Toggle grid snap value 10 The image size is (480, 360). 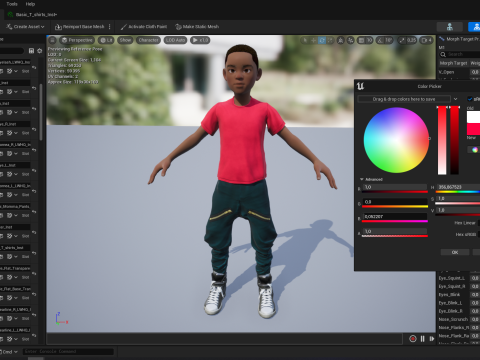coord(365,40)
